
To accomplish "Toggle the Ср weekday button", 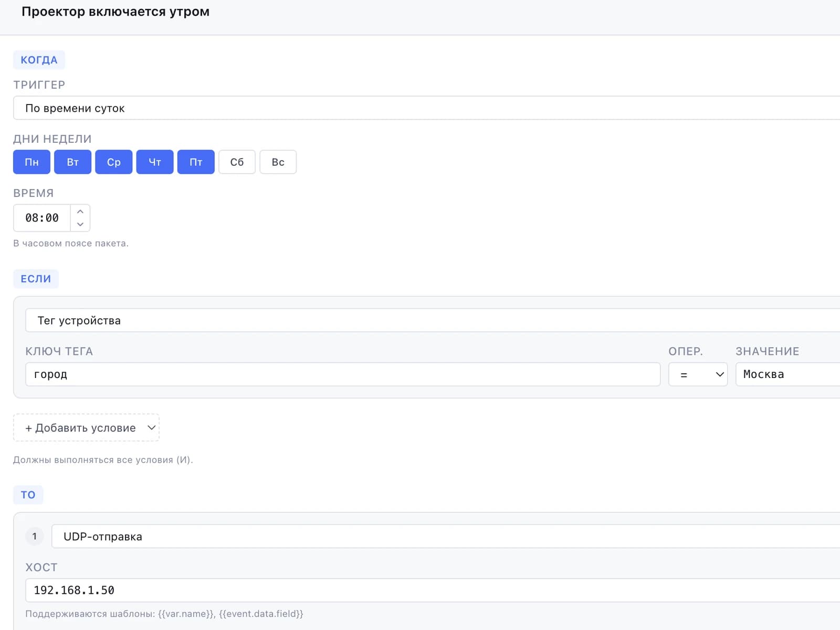I will (113, 162).
